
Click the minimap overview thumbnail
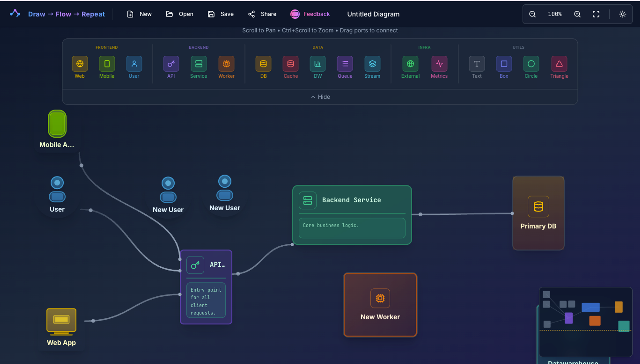(585, 322)
